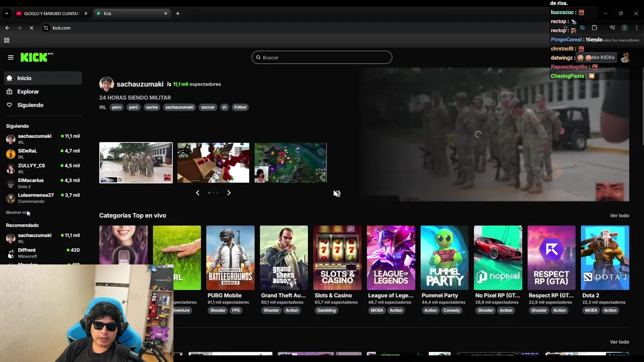Open the browser extensions puzzle icon
The width and height of the screenshot is (644, 362).
click(x=594, y=28)
